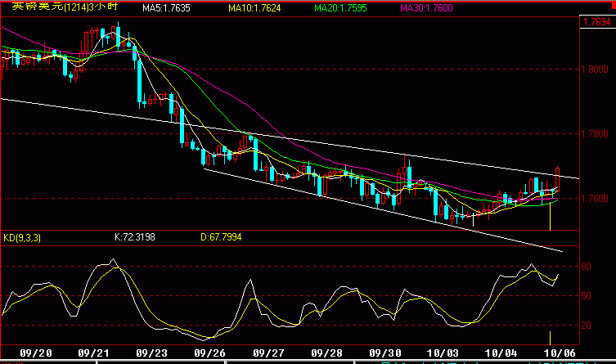This screenshot has height=364, width=616.
Task: Click the K:72.3198 value
Action: click(135, 237)
